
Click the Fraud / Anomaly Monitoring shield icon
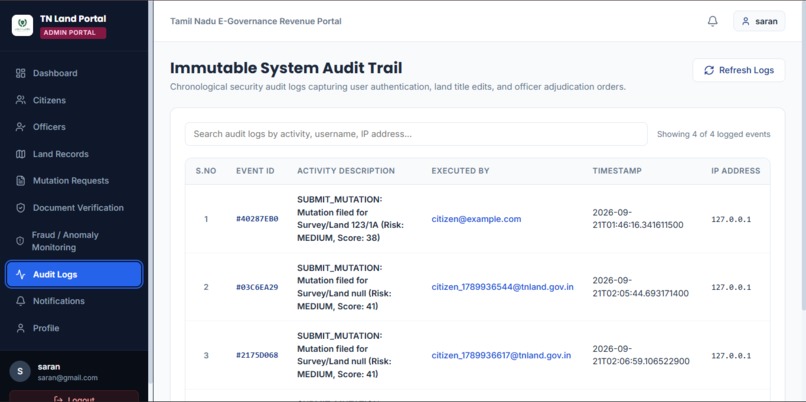coord(20,241)
